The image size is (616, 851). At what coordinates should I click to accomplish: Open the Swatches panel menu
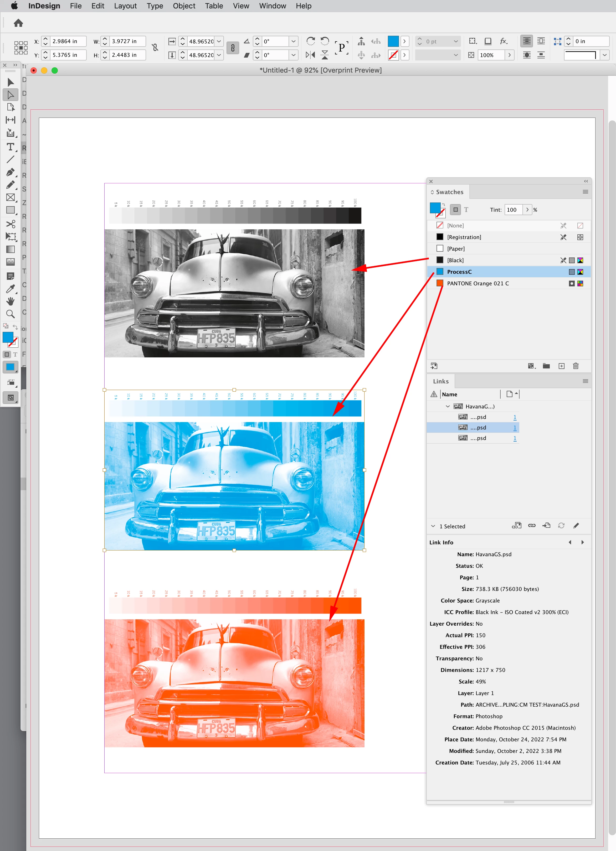(585, 192)
